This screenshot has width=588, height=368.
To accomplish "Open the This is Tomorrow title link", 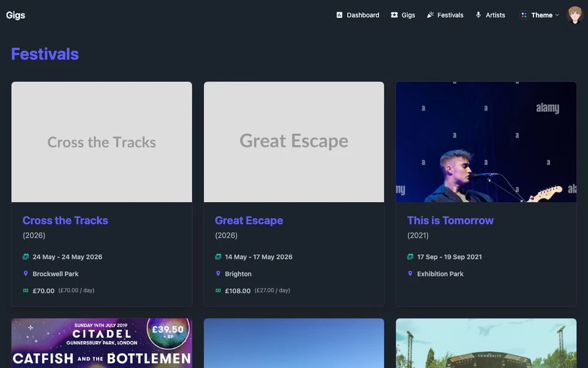I will point(450,220).
